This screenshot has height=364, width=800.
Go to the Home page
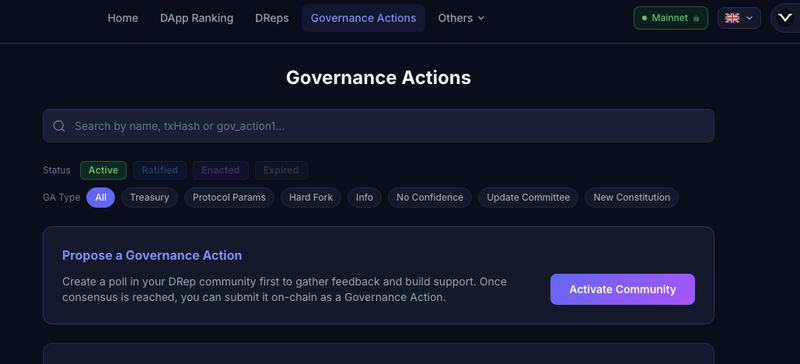pos(122,18)
